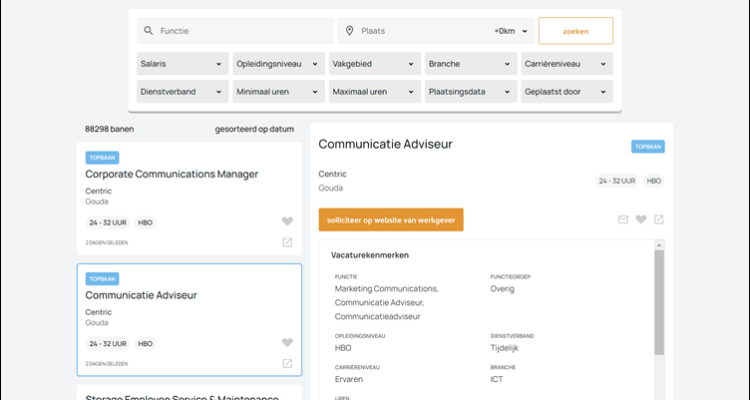750x400 pixels.
Task: Type in the Functie search field
Action: click(240, 31)
